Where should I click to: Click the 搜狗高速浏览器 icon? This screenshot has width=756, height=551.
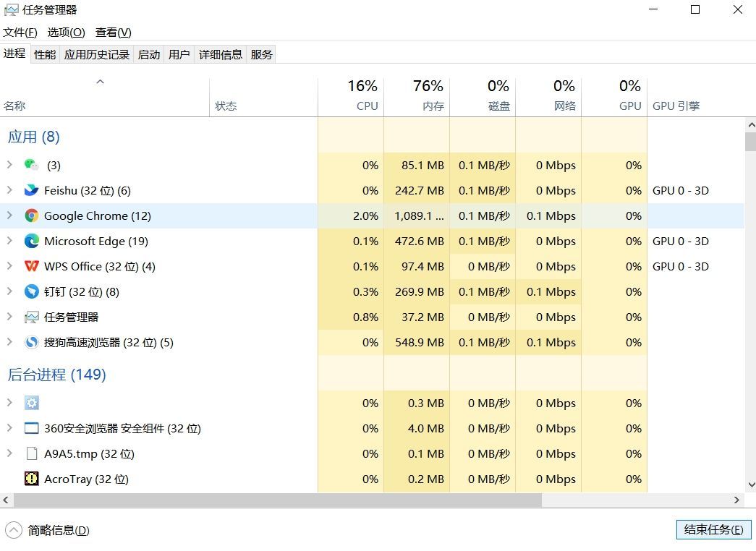coord(31,342)
